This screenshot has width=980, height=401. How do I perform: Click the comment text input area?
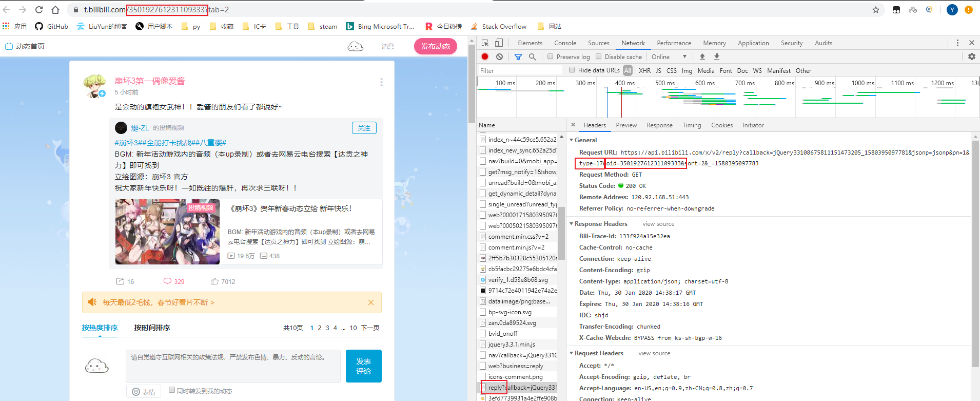[233, 366]
